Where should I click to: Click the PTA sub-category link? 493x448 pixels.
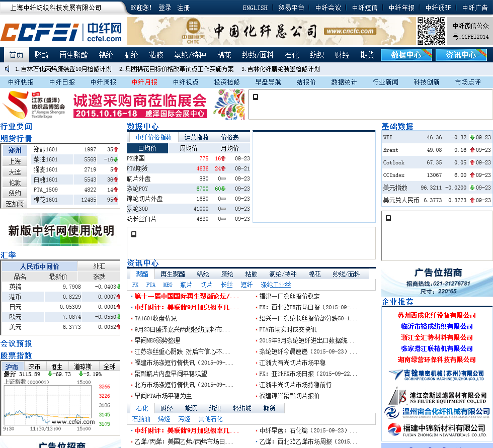[x=151, y=285]
